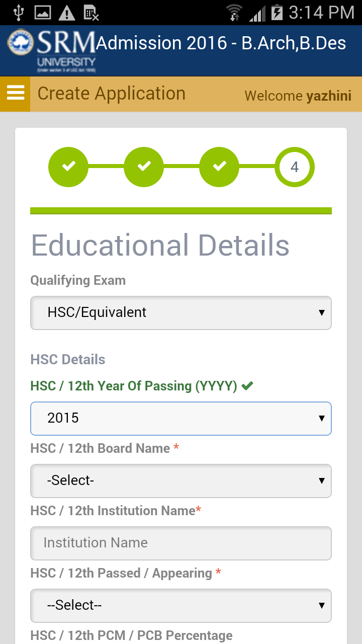Screen dimensions: 362x644
Task: Tap the Admission 2016 header title
Action: 221,43
